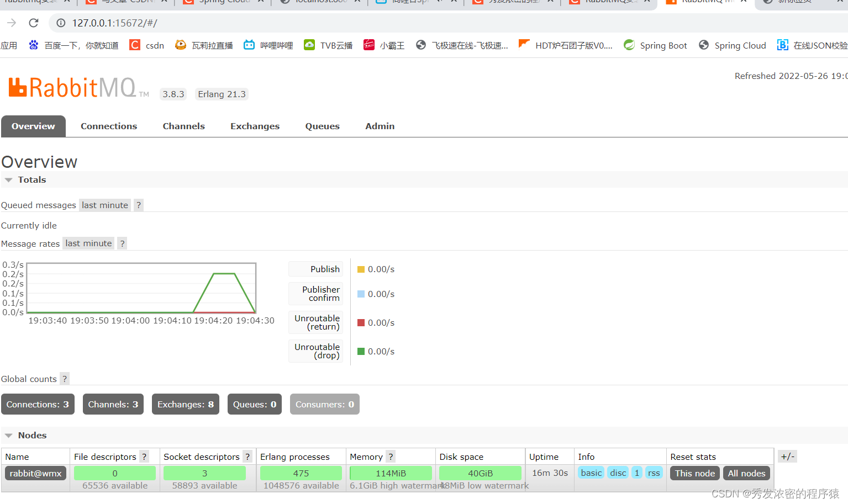Click the yellow Publish color swatch
This screenshot has width=848, height=504.
361,269
